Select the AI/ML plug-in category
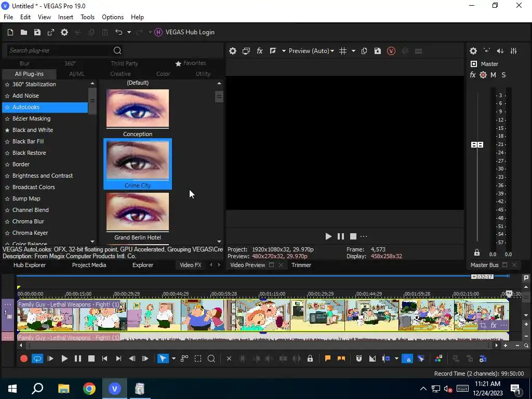The height and width of the screenshot is (399, 532). pyautogui.click(x=77, y=74)
